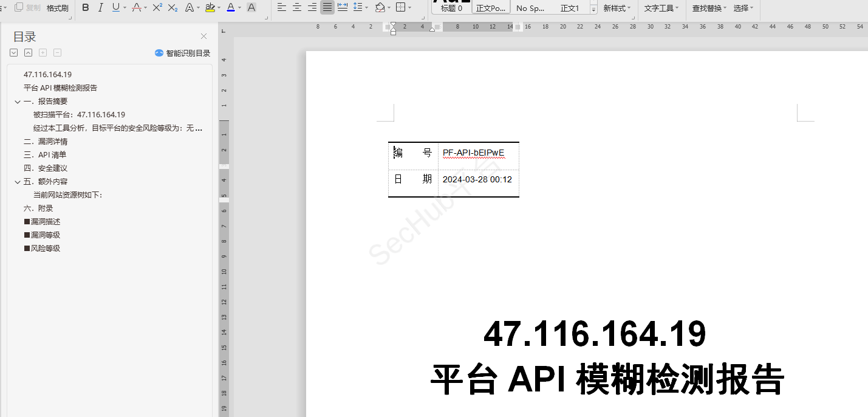Close the 目录 navigation pane

tap(203, 36)
